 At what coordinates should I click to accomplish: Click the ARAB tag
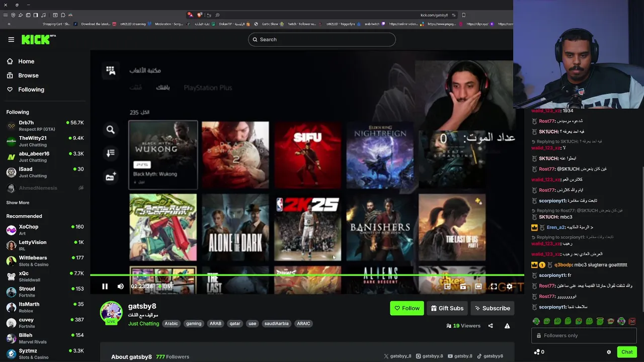pos(215,323)
